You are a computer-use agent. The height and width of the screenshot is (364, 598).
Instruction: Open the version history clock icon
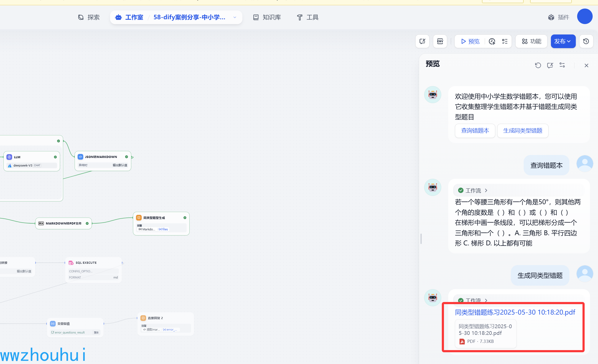point(586,41)
